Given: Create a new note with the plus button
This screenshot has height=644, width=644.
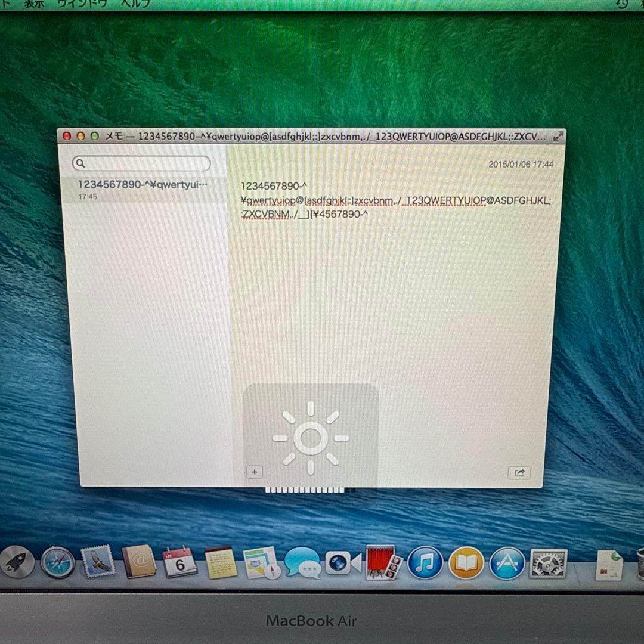Looking at the screenshot, I should 255,472.
